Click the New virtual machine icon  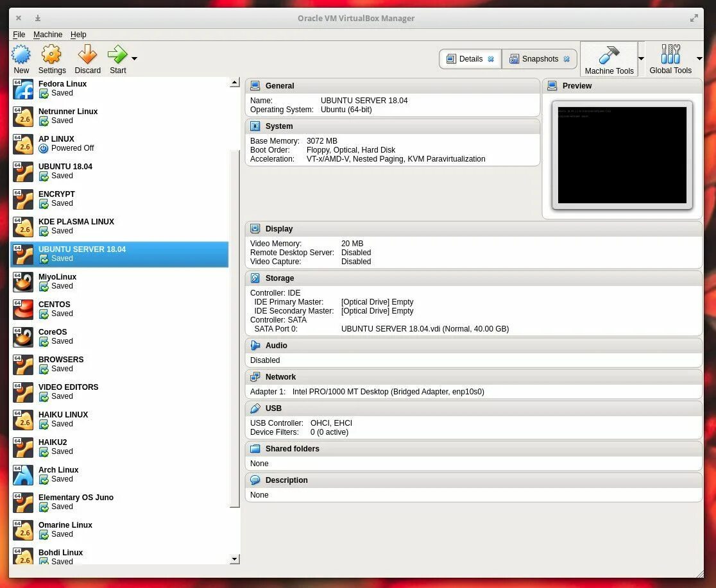coord(21,55)
